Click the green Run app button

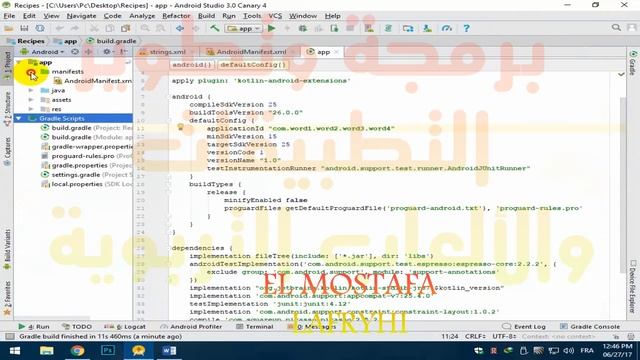click(x=271, y=28)
